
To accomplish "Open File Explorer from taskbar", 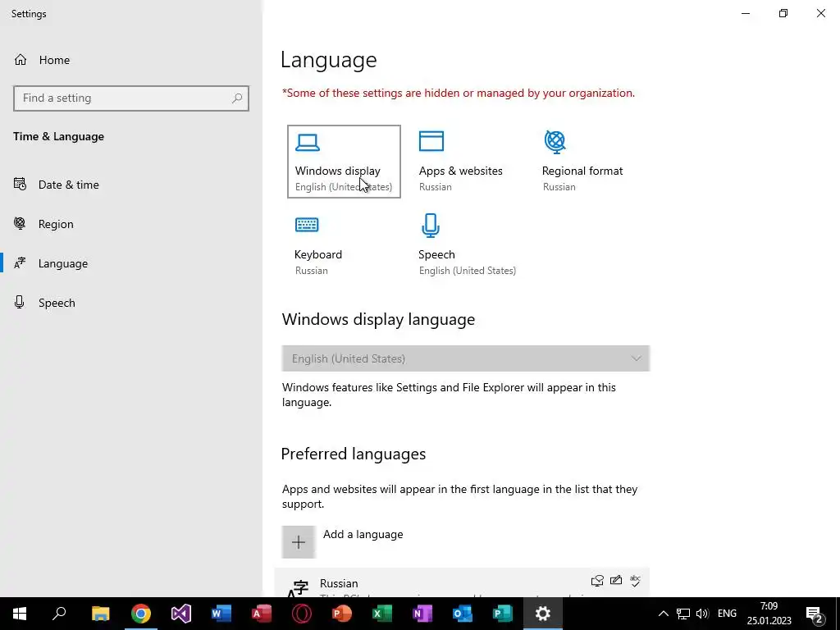I will (x=100, y=614).
